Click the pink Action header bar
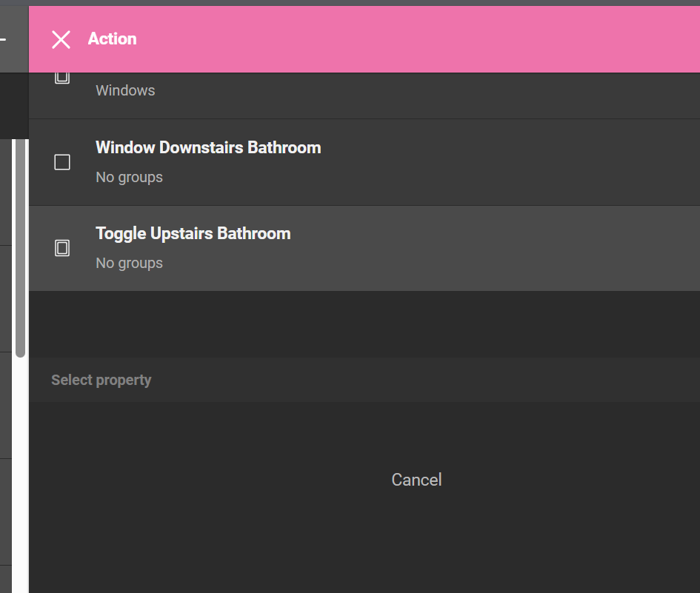 (x=415, y=39)
